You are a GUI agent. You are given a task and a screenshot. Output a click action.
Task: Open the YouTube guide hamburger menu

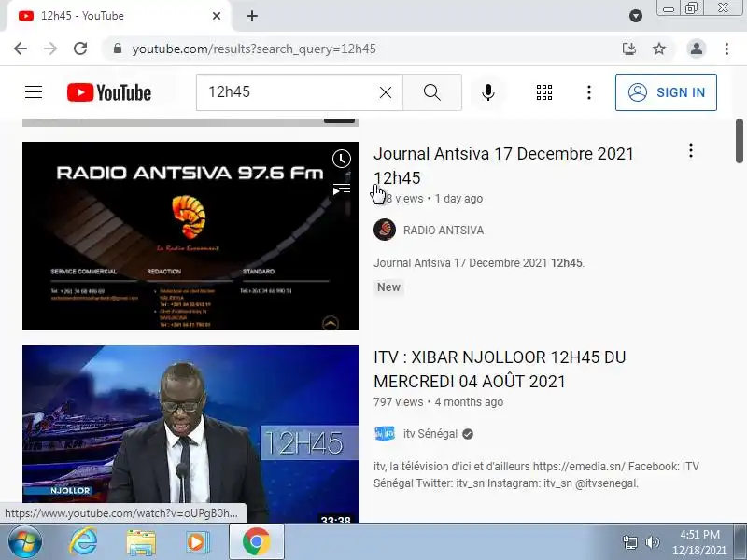[34, 91]
